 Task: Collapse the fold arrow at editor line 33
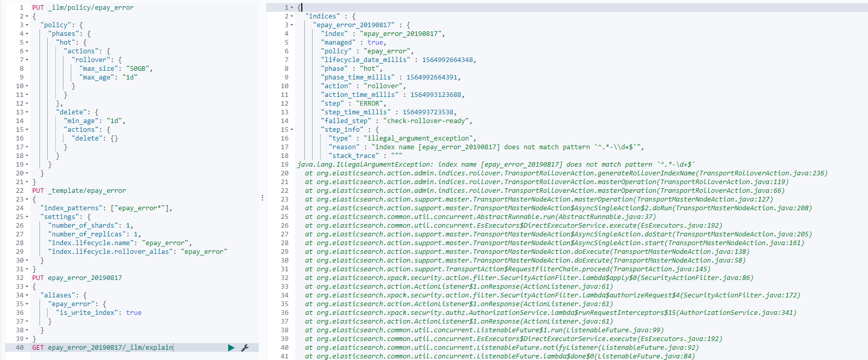click(27, 287)
